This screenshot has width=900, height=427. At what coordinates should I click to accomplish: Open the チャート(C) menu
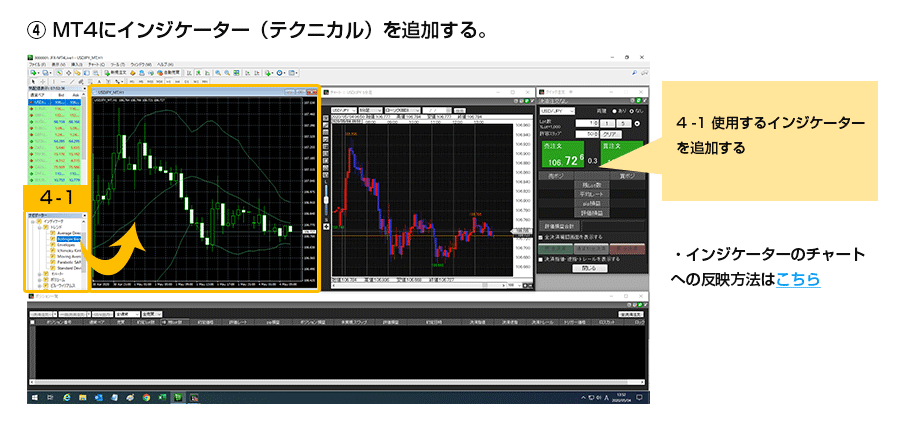[96, 65]
